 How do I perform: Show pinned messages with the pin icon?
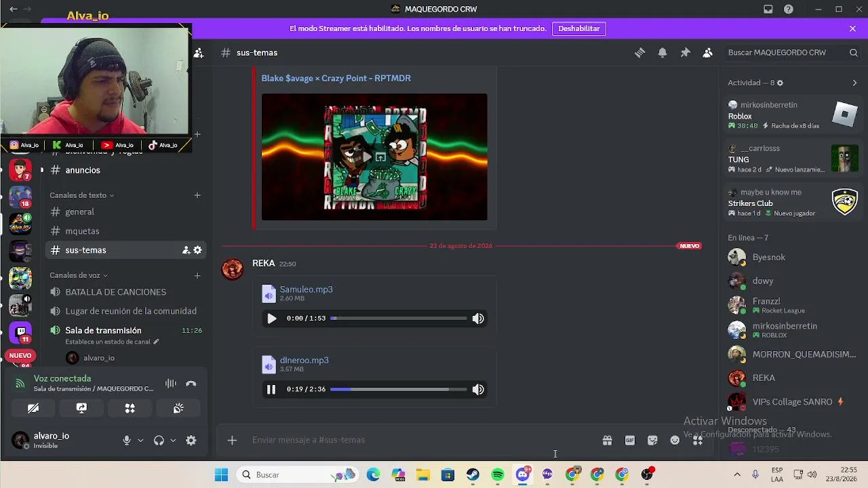(x=685, y=53)
